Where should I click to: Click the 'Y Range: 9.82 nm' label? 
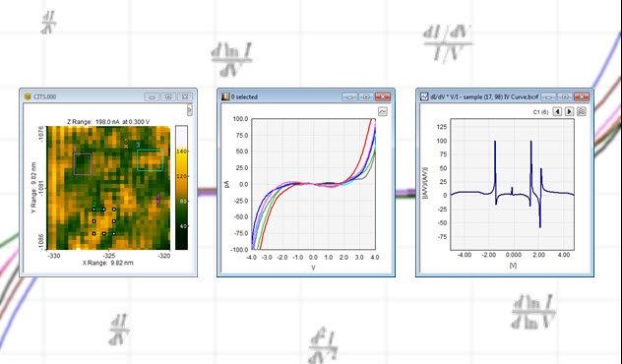pyautogui.click(x=34, y=188)
